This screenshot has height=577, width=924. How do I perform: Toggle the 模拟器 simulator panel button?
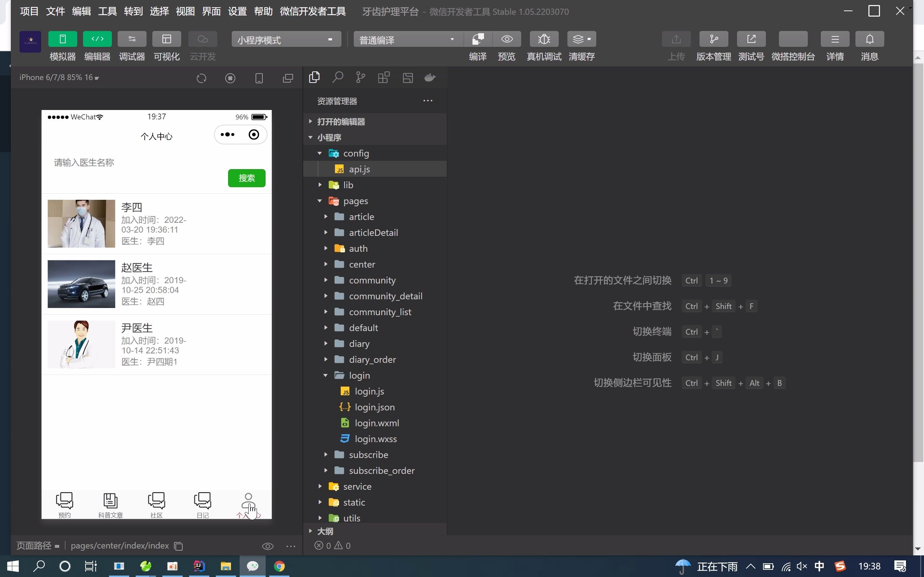pyautogui.click(x=62, y=39)
